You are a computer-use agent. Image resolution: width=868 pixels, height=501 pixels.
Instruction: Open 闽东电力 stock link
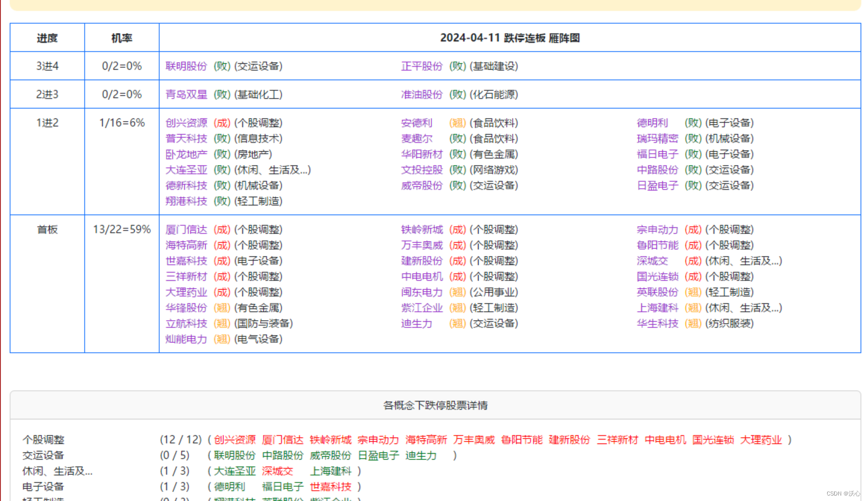point(422,292)
